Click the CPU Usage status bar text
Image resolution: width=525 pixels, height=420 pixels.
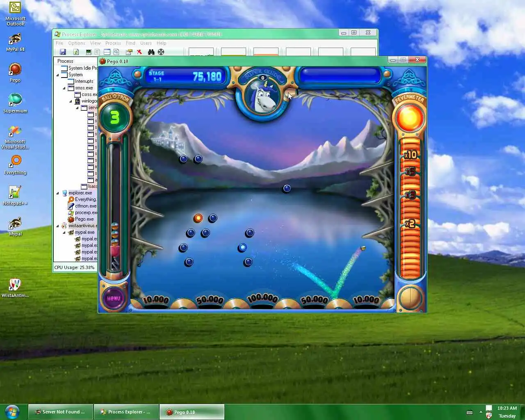[x=74, y=267]
